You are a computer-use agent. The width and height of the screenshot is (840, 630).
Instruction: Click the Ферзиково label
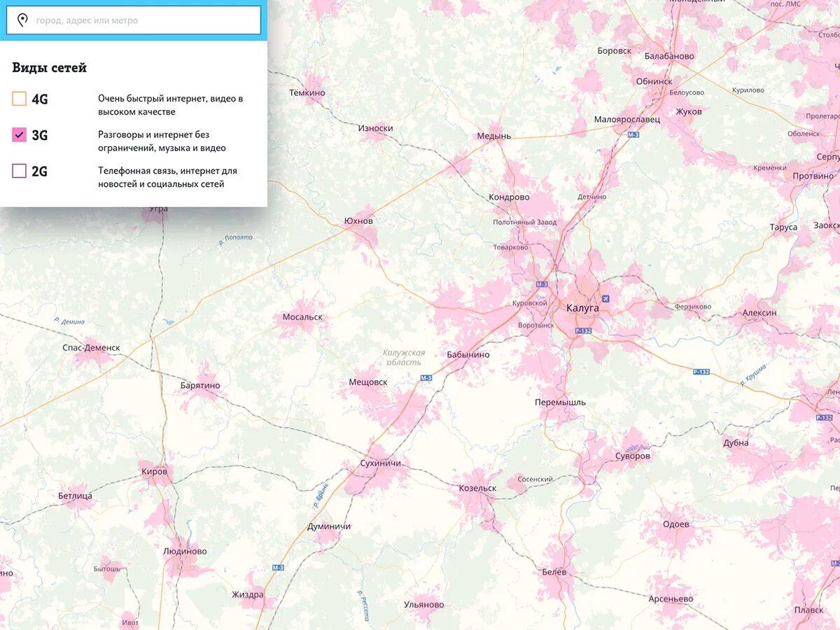[x=693, y=307]
